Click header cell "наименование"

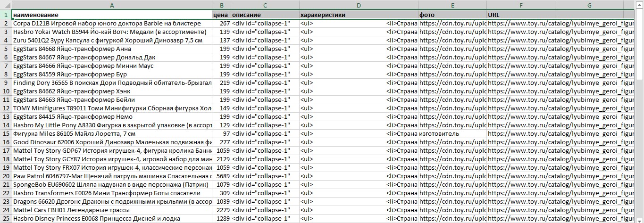click(112, 15)
